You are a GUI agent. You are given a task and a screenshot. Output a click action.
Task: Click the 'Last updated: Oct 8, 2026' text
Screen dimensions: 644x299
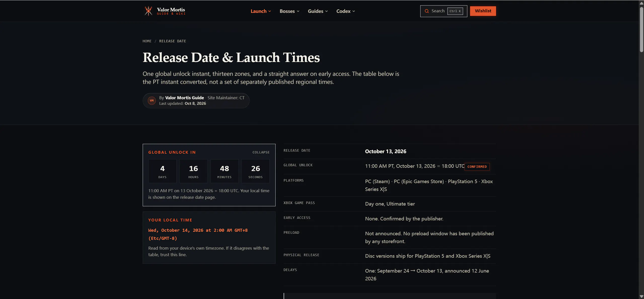[x=182, y=104]
